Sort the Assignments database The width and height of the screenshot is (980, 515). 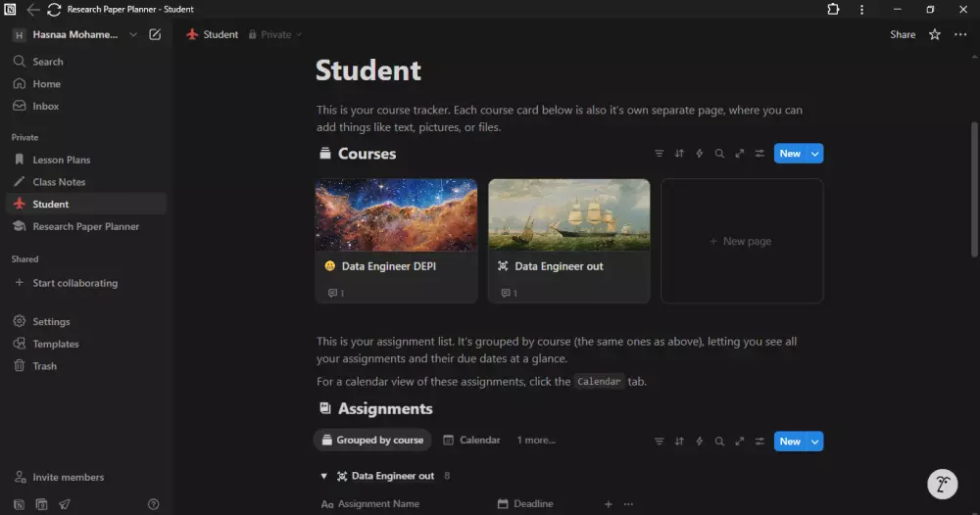point(679,442)
